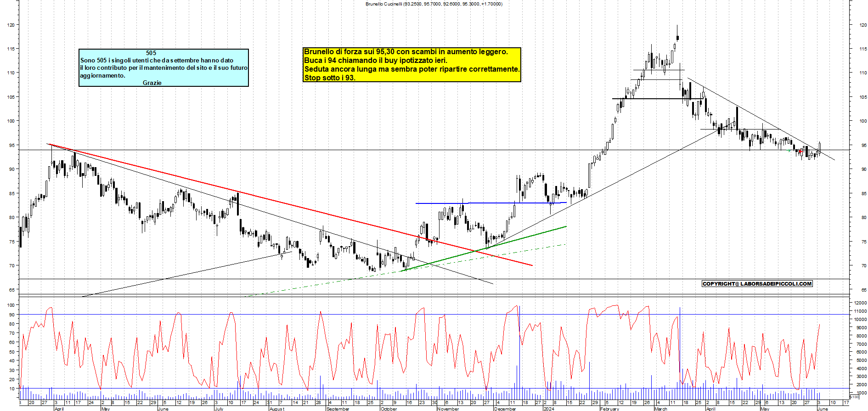The width and height of the screenshot is (868, 411).
Task: Click 'Seduta ancora lunga' line in yellow box
Action: tap(412, 69)
